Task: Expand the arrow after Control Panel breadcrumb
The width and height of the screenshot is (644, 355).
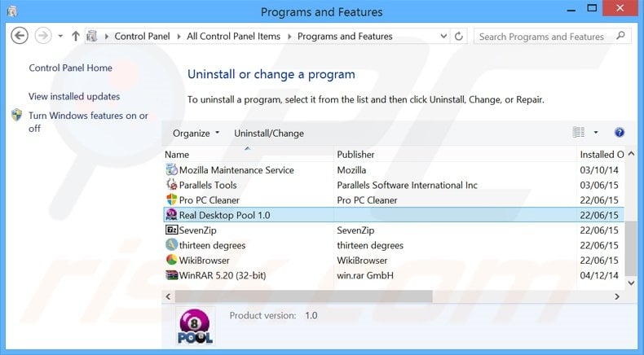Action: (179, 37)
